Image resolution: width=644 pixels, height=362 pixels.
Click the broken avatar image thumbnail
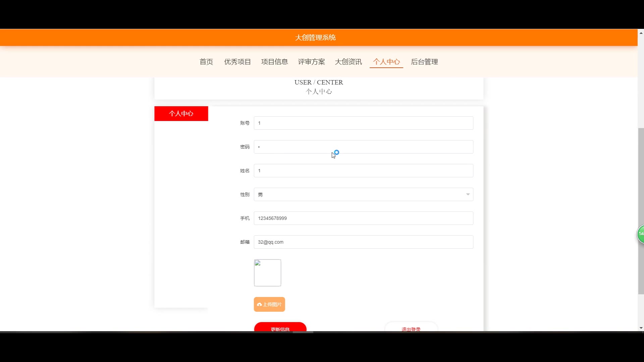click(x=267, y=273)
